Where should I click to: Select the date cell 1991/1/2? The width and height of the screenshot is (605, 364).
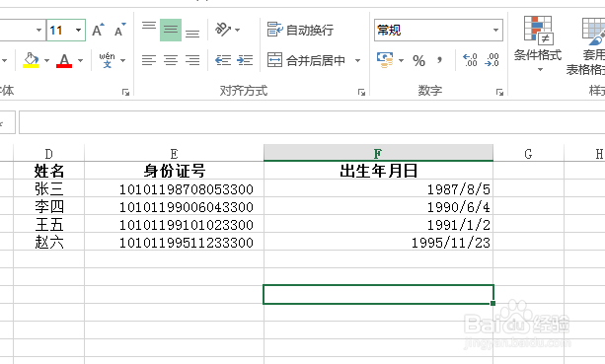tap(378, 224)
